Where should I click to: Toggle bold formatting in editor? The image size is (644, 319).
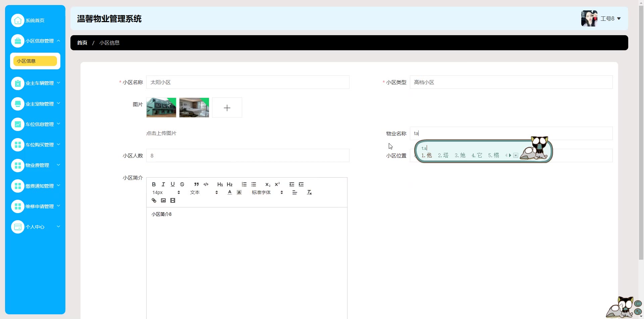pyautogui.click(x=154, y=184)
